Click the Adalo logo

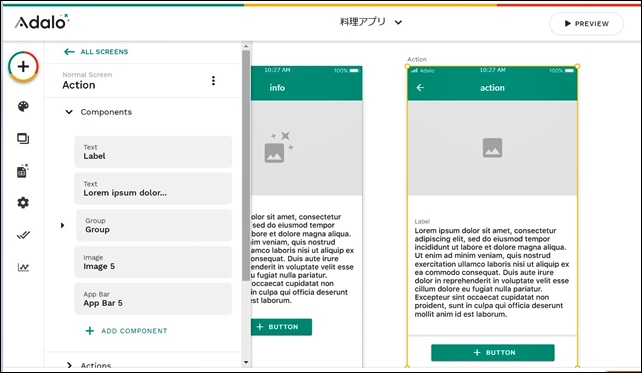pyautogui.click(x=42, y=22)
